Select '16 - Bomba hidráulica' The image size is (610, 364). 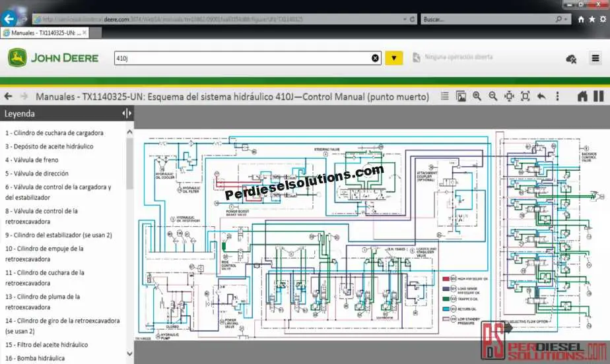point(35,358)
